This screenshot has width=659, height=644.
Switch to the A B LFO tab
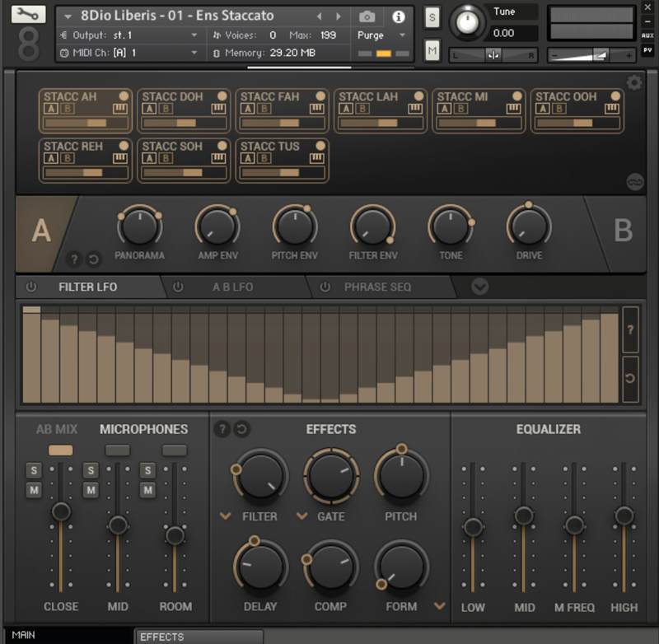click(233, 287)
